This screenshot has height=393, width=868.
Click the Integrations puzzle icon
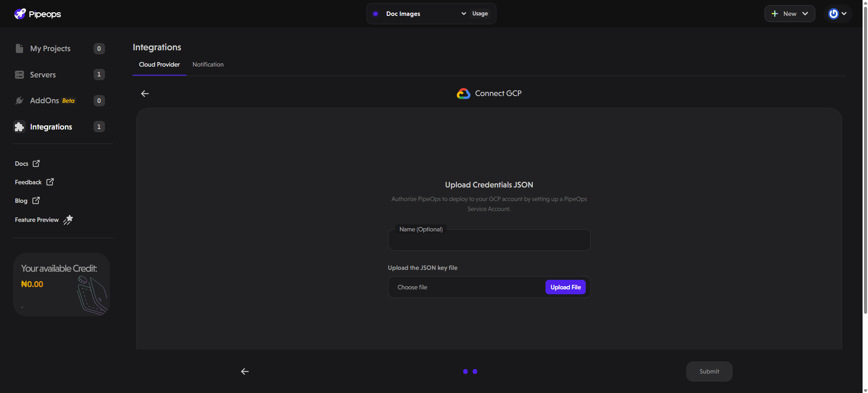pyautogui.click(x=19, y=127)
